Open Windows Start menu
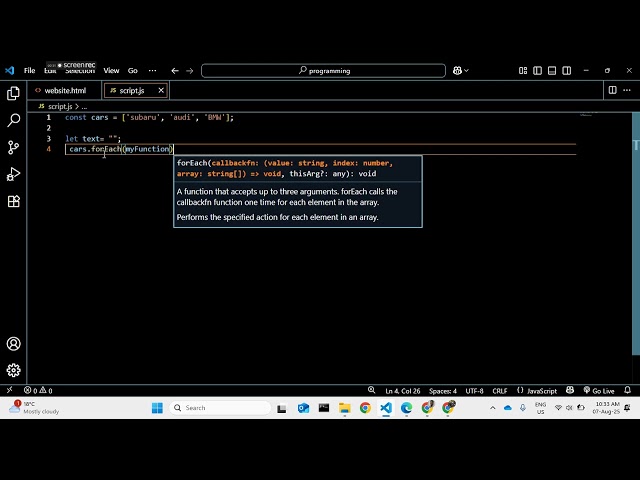640x480 pixels. 157,408
